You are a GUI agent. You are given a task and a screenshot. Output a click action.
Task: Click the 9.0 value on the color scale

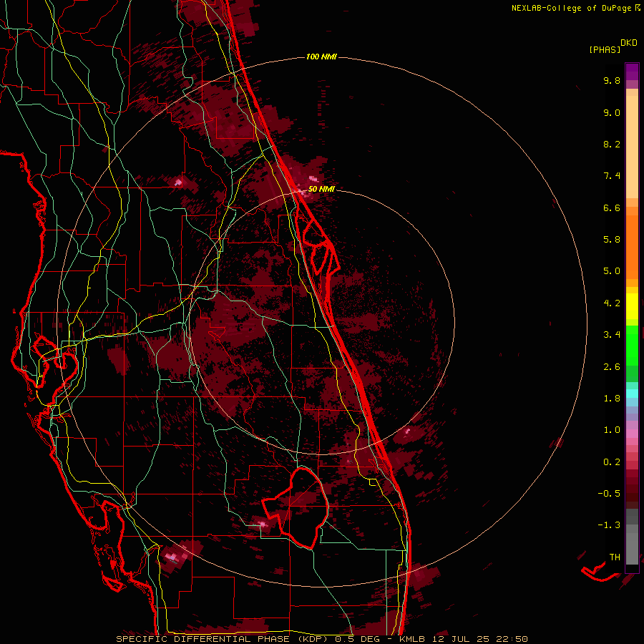(612, 112)
